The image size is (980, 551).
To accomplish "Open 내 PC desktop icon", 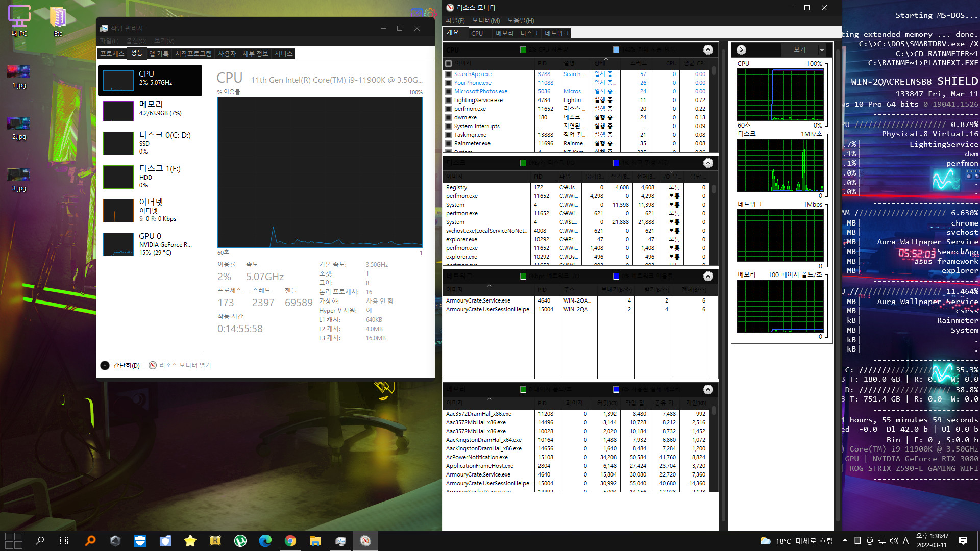I will pos(19,20).
